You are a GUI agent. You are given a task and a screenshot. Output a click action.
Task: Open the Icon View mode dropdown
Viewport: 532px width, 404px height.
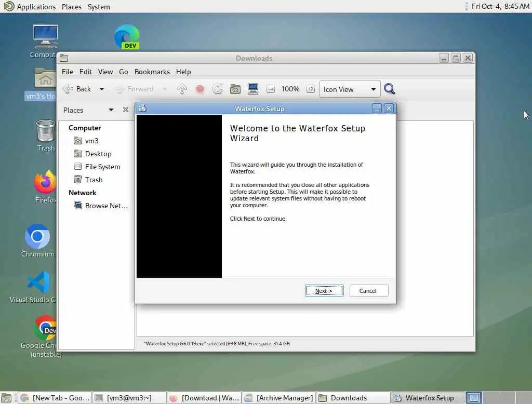coord(350,89)
